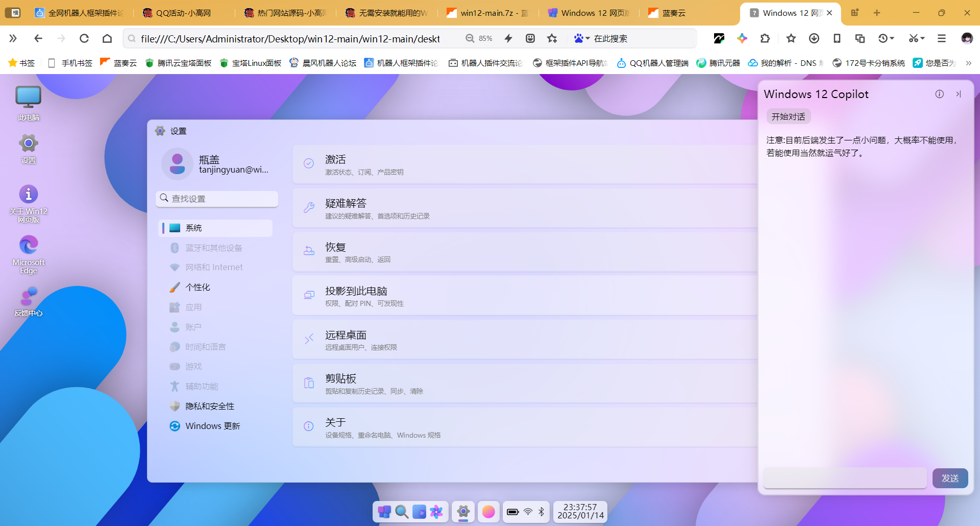Open the paw search-engine dropdown
This screenshot has height=526, width=980.
coord(582,38)
